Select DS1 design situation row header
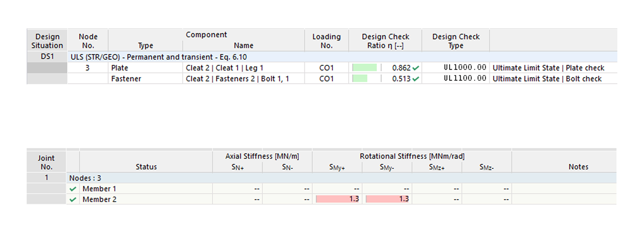Screen dimensions: 644x233 (x=47, y=57)
